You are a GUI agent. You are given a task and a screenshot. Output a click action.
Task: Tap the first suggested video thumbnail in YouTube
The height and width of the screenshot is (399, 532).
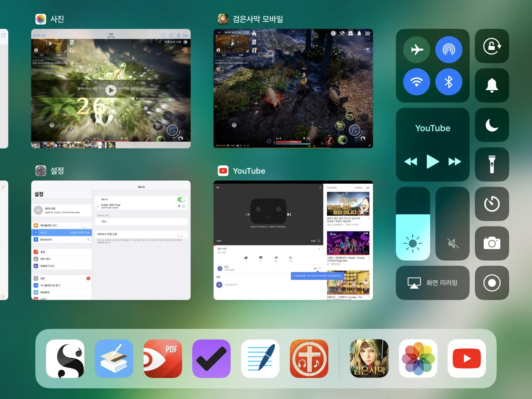tap(348, 204)
